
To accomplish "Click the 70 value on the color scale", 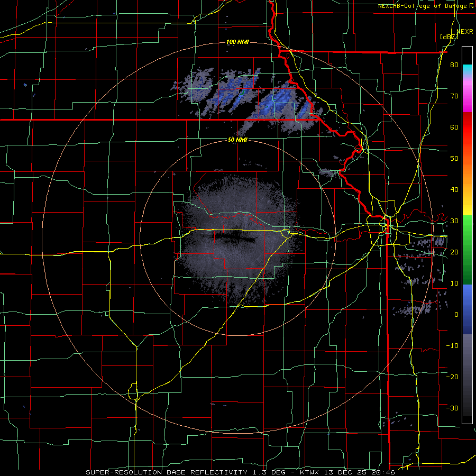I will click(454, 96).
